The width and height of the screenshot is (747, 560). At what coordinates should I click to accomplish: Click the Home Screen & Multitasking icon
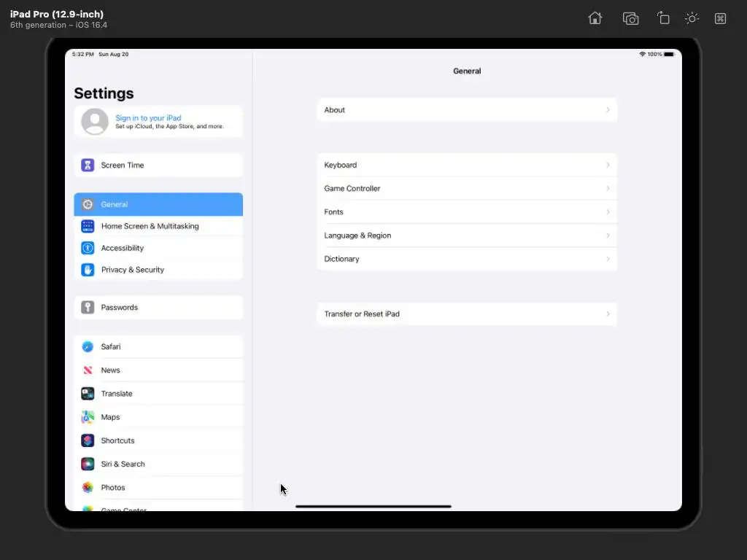pos(88,226)
